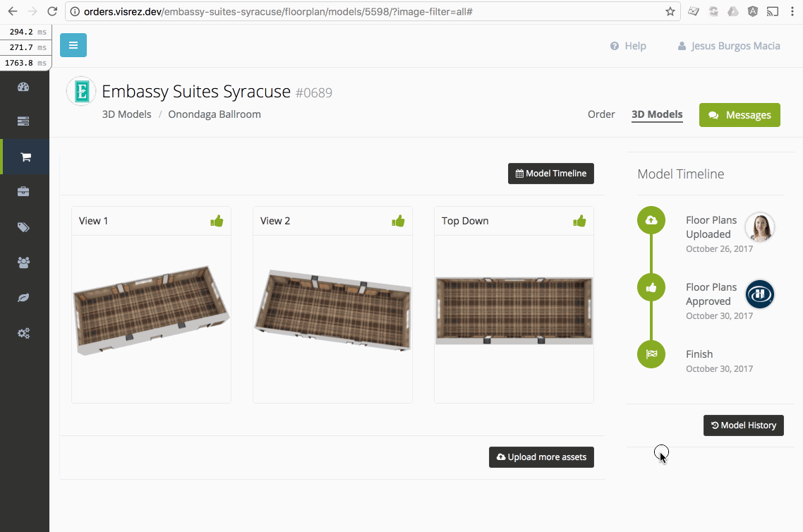The image size is (803, 532).
Task: Click the 294.2 ms profiler timing badge
Action: pos(25,32)
